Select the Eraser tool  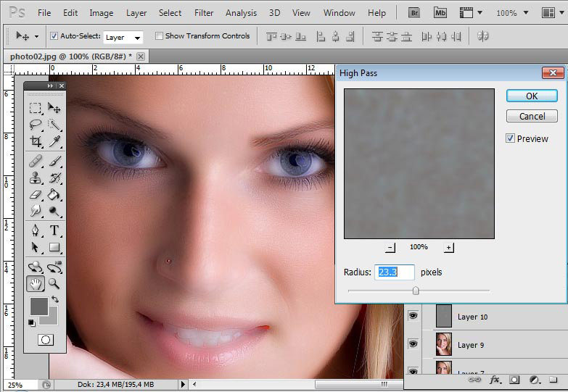pos(35,195)
